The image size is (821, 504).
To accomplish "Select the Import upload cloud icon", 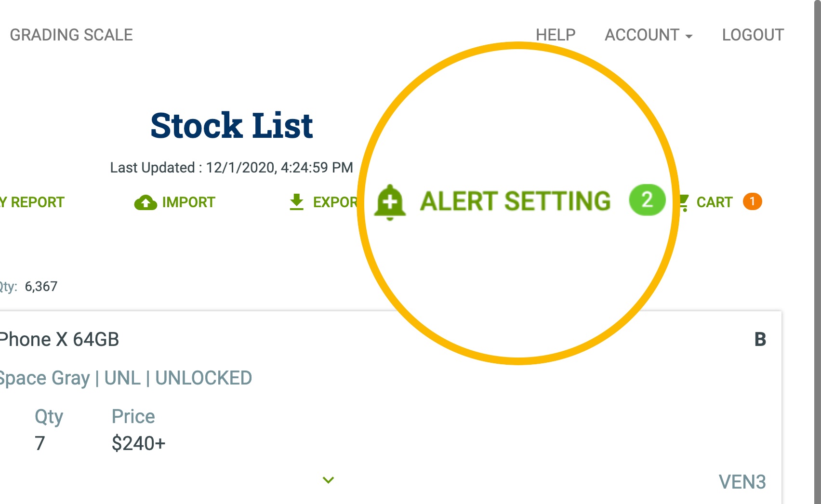I will point(145,202).
